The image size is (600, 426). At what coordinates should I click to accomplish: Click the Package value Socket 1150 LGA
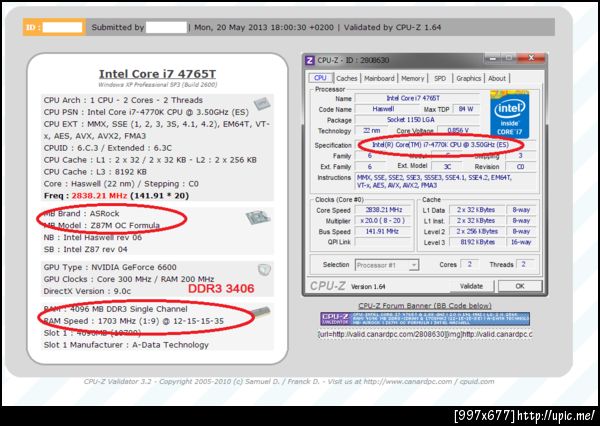coord(417,120)
